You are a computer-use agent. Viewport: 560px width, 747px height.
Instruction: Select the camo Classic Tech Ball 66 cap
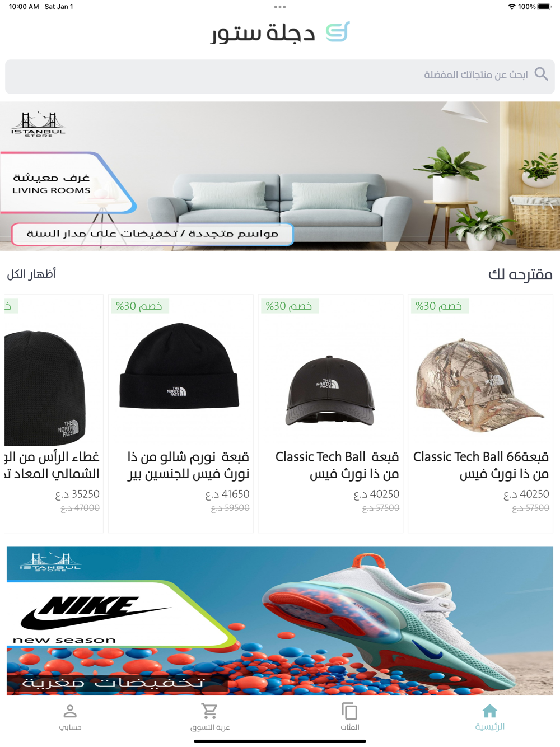(x=480, y=413)
